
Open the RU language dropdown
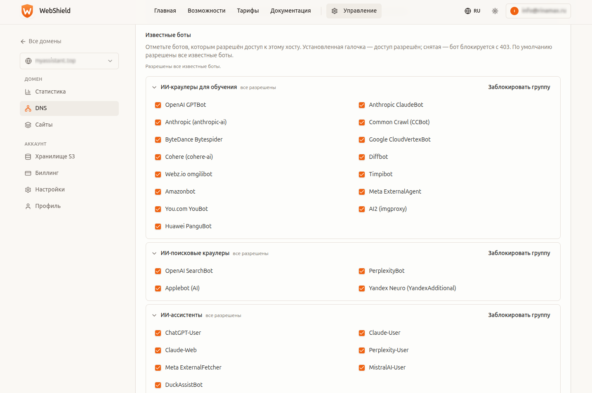coord(472,11)
